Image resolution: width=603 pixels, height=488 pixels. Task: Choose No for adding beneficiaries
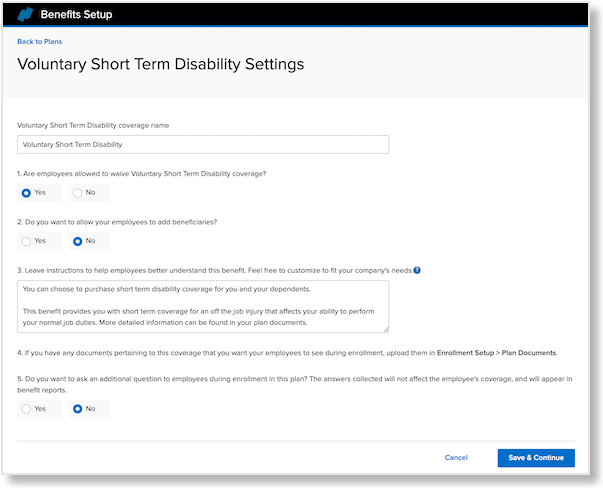[77, 241]
